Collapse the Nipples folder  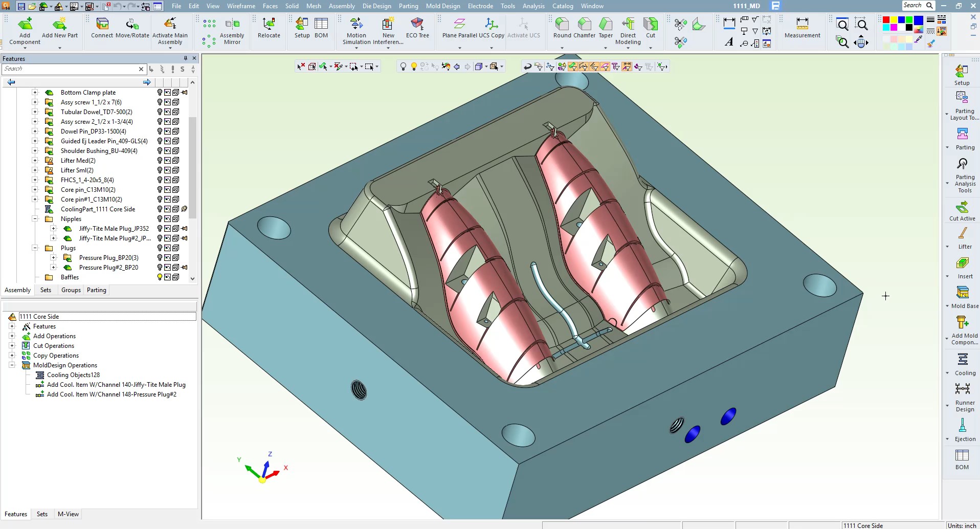pyautogui.click(x=35, y=219)
